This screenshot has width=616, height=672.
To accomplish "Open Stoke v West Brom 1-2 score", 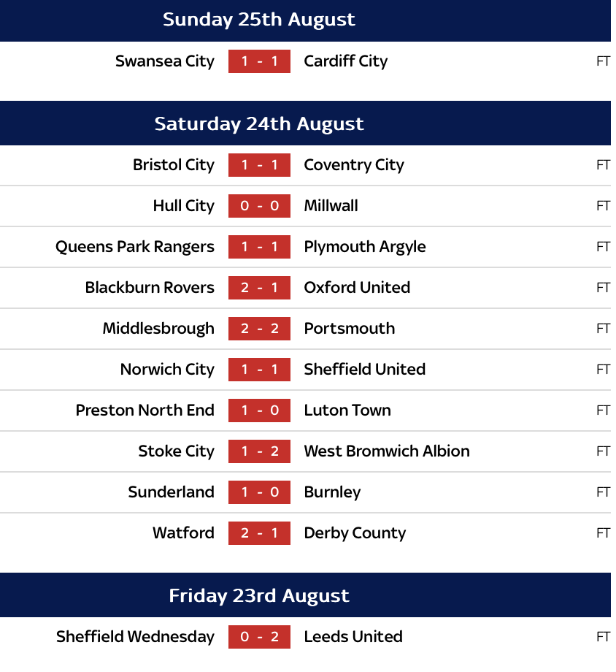I will click(259, 451).
